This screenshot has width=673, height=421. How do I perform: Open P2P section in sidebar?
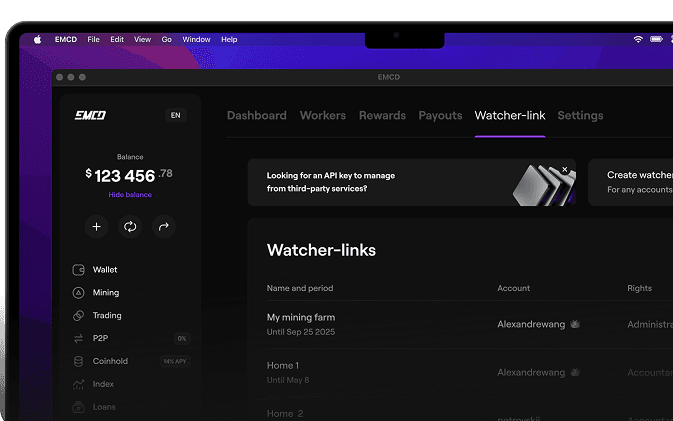pos(100,339)
